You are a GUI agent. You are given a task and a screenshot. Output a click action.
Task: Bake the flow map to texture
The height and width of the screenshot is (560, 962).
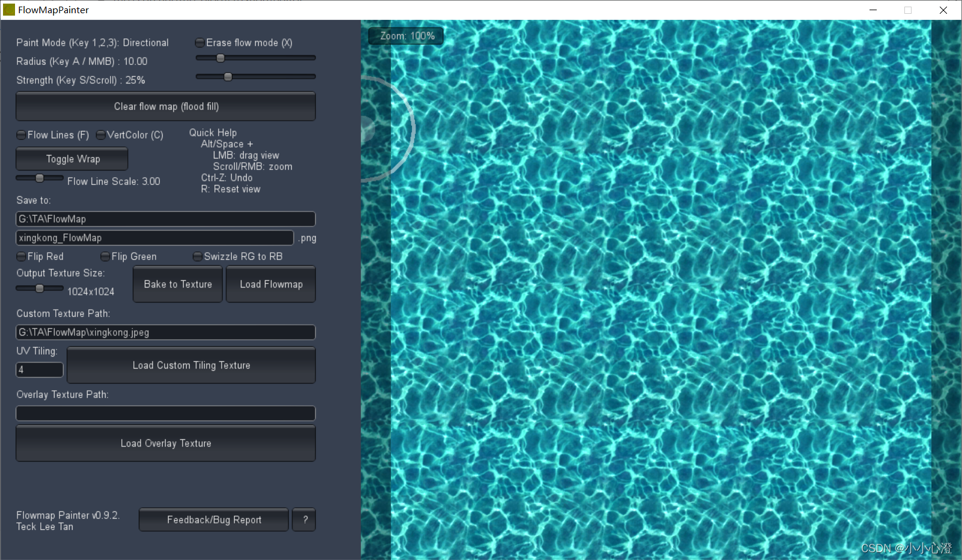(x=177, y=284)
